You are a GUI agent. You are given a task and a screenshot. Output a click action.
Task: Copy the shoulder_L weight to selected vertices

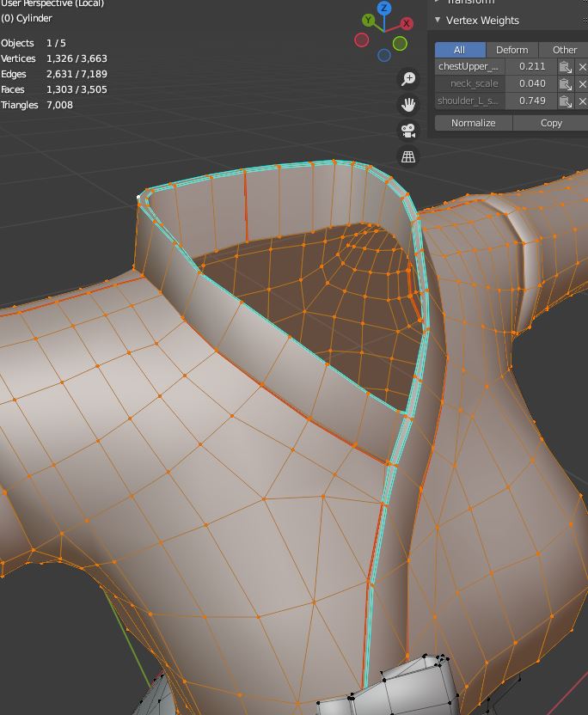pos(565,101)
